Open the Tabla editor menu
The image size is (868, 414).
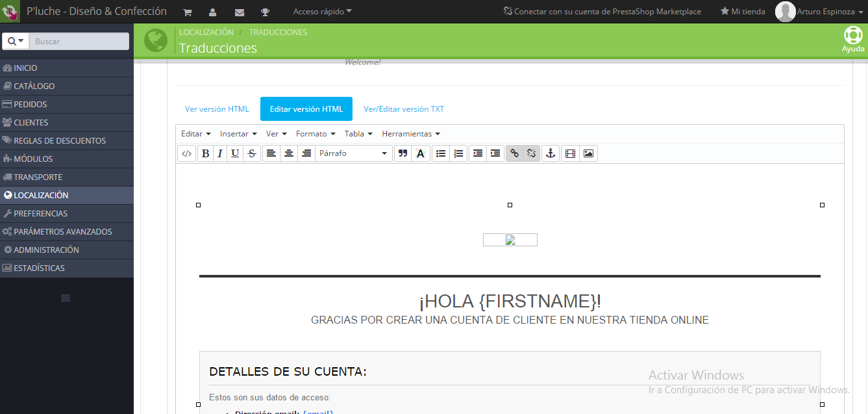point(358,134)
